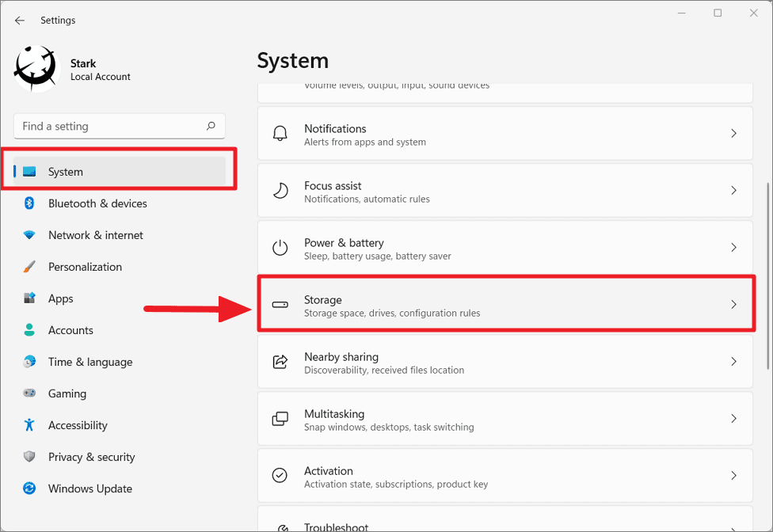Click the System monitor icon in sidebar
The image size is (773, 532).
29,172
